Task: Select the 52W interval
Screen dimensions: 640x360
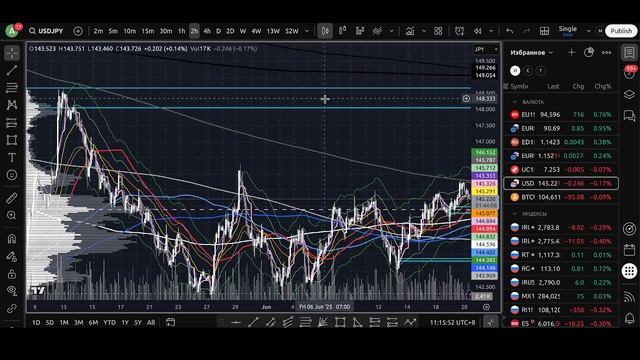Action: [292, 31]
